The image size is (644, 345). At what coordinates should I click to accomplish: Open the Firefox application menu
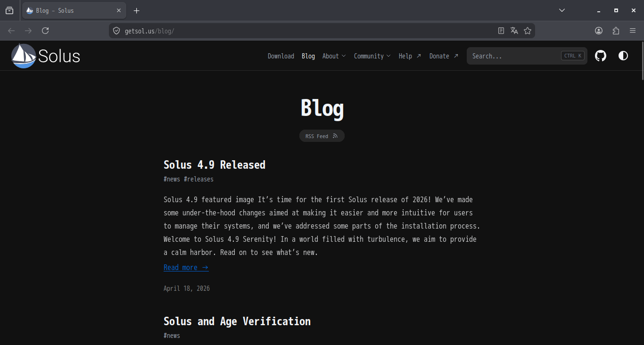pyautogui.click(x=633, y=31)
